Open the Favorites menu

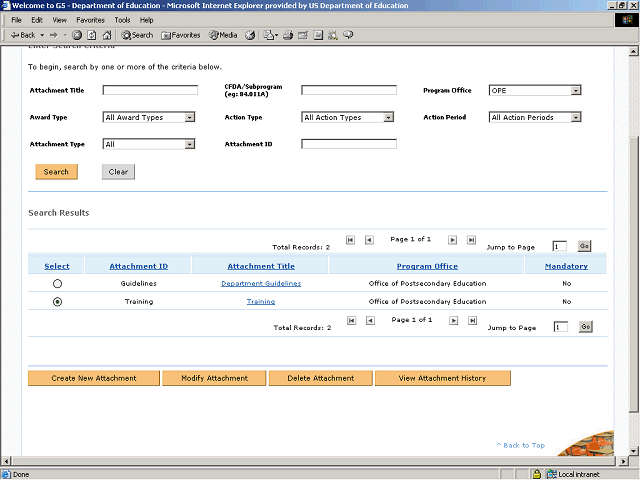click(90, 20)
